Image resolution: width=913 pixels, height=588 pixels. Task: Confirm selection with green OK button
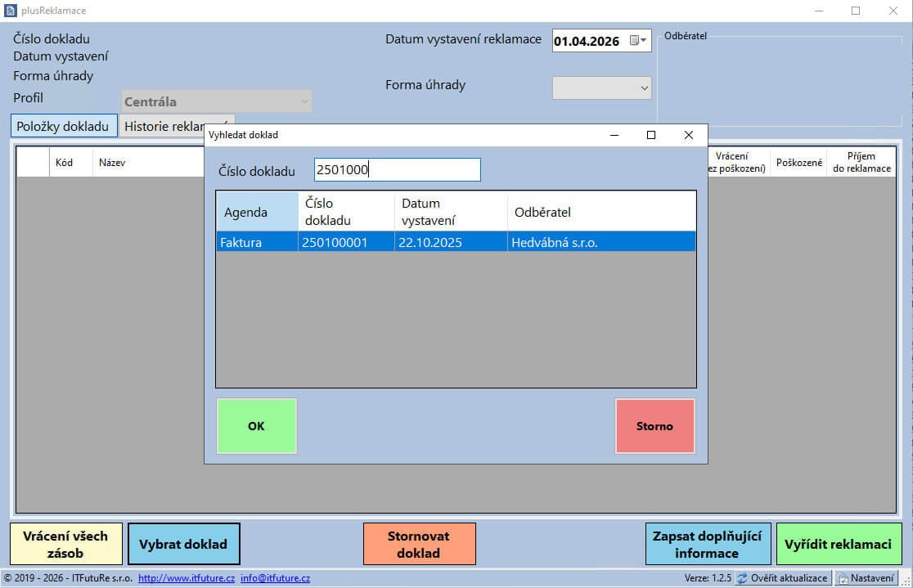(x=256, y=426)
